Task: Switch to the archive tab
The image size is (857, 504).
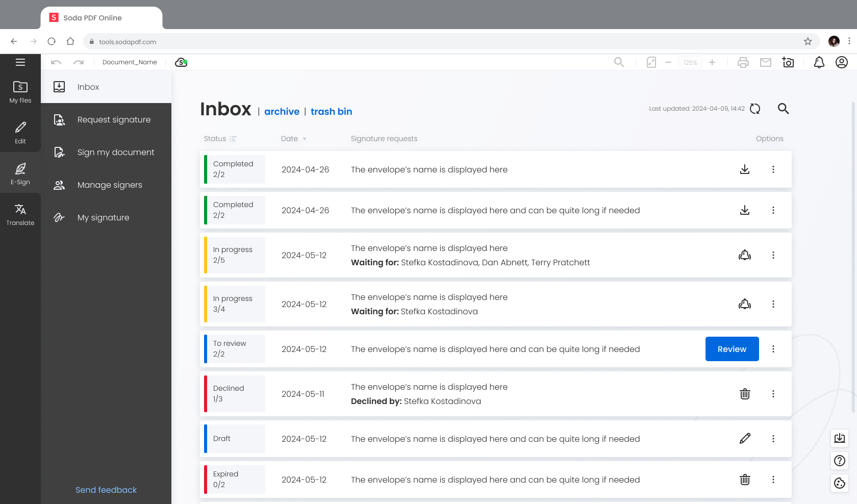Action: pos(282,111)
